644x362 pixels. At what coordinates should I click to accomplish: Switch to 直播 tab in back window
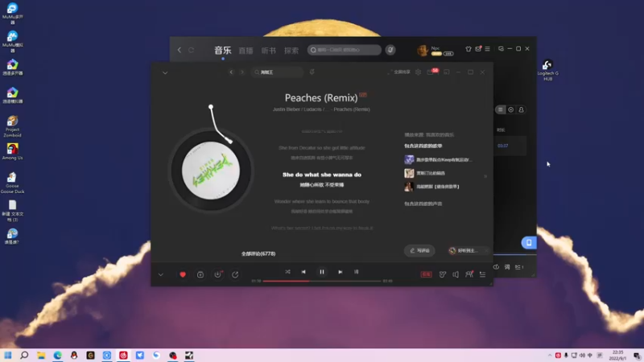[x=246, y=51]
